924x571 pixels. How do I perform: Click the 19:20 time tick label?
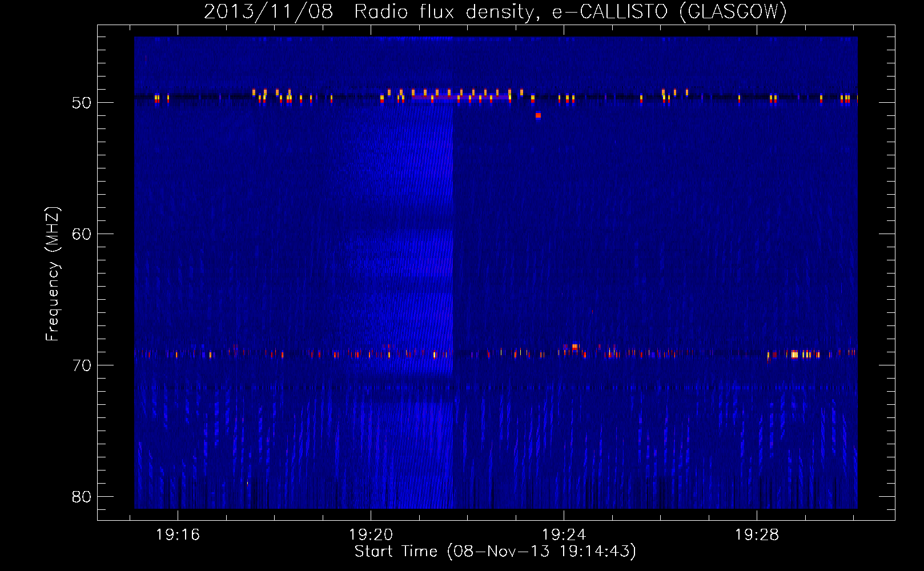(x=371, y=535)
